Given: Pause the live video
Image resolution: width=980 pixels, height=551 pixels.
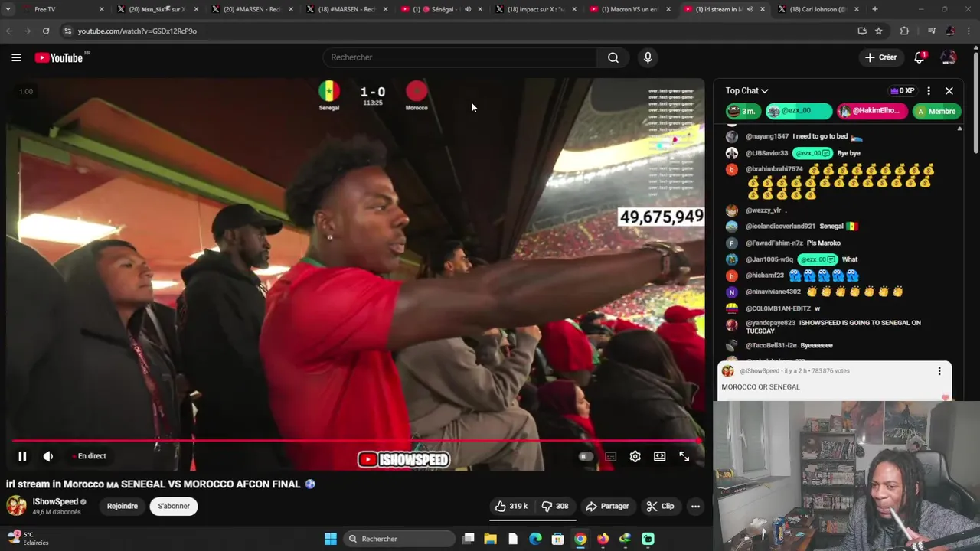Looking at the screenshot, I should pyautogui.click(x=22, y=456).
